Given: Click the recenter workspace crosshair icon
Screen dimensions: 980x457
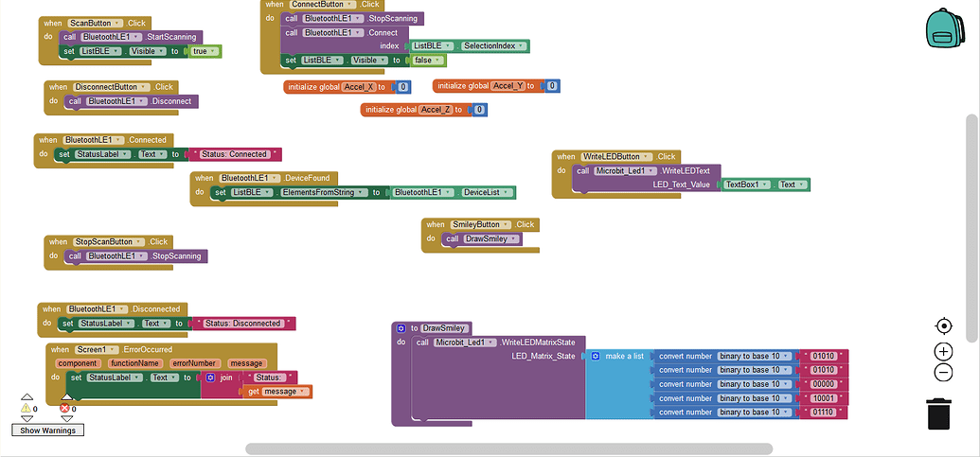Looking at the screenshot, I should pyautogui.click(x=943, y=326).
